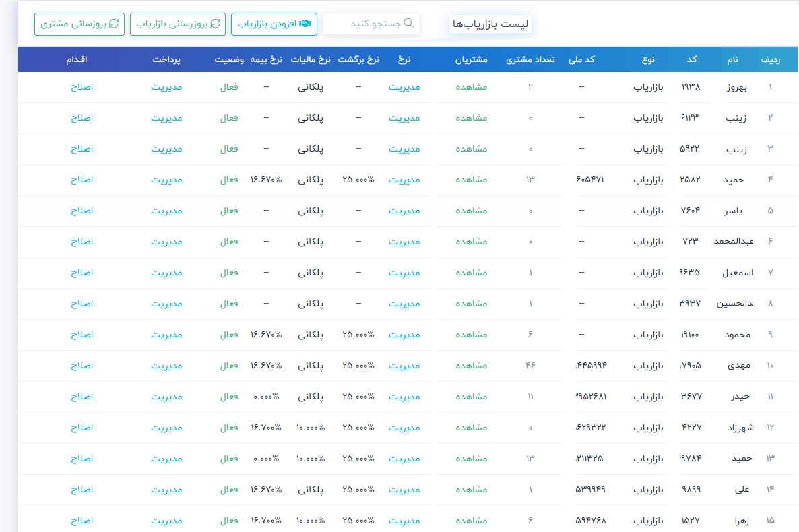Select the تعداد مشتری column header
The image size is (799, 532).
click(x=530, y=59)
